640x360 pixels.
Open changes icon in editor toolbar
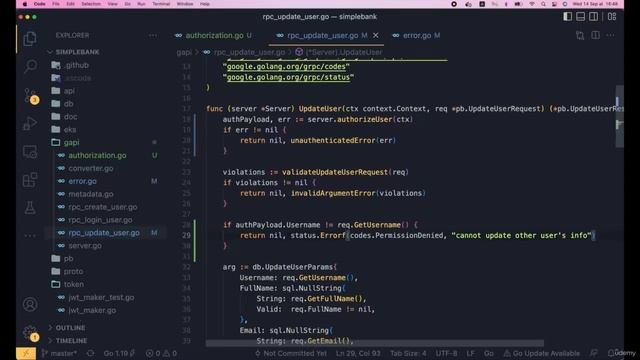(580, 36)
